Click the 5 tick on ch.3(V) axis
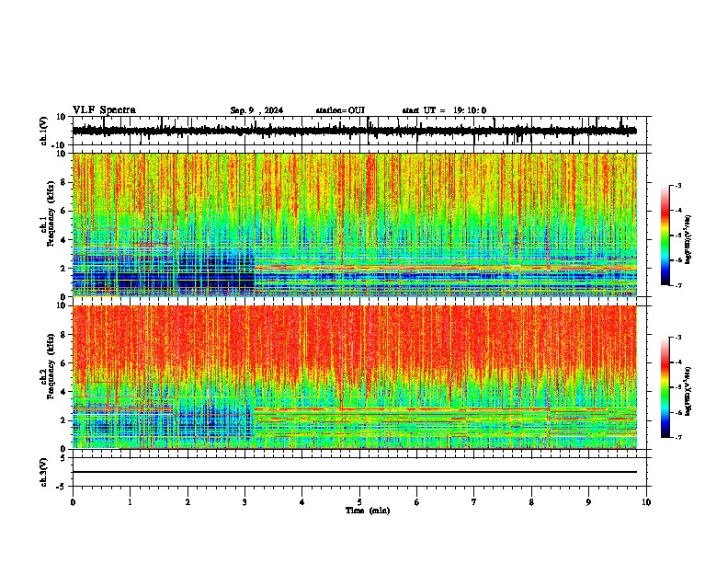728x563 pixels. point(64,458)
